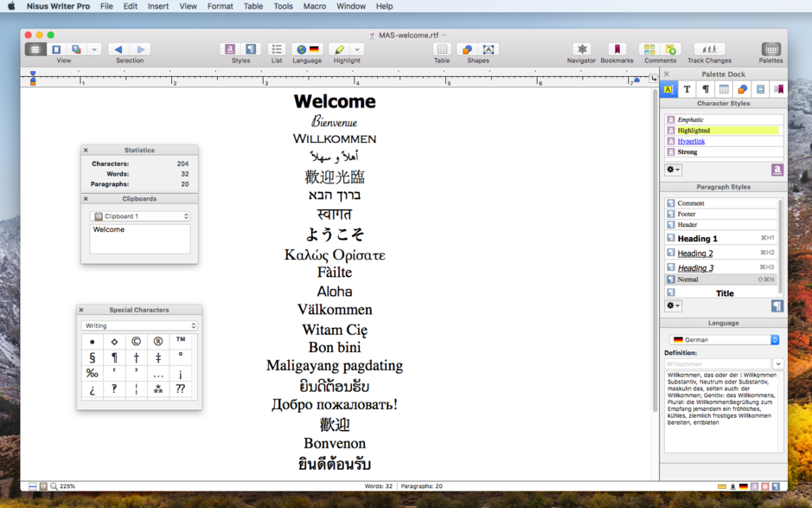The height and width of the screenshot is (508, 812).
Task: Open the Navigator toolbar button
Action: tap(582, 49)
